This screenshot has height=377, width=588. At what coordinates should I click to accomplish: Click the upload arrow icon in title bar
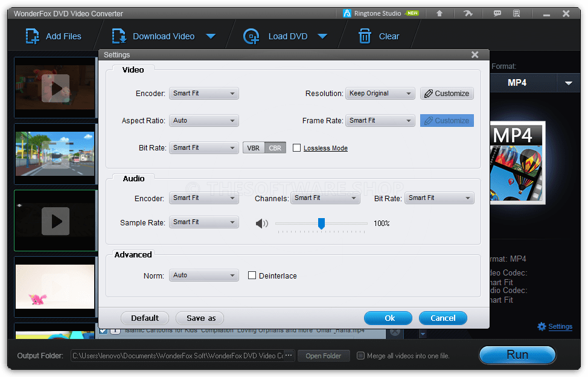coord(439,13)
